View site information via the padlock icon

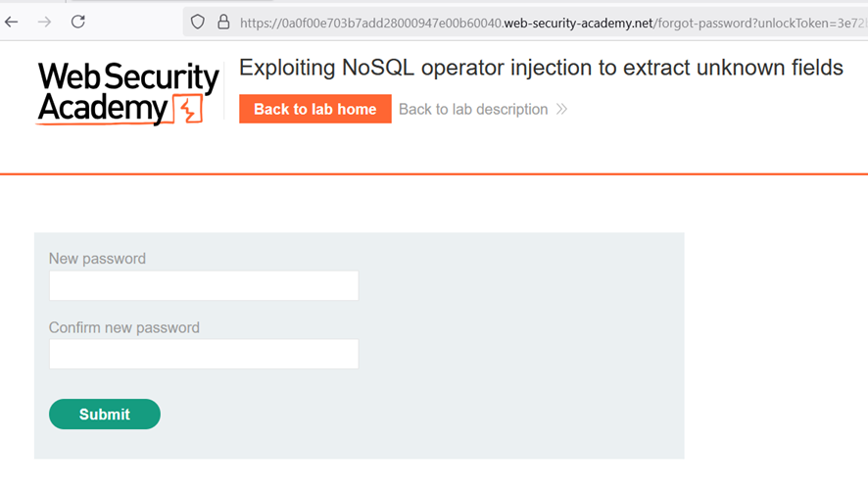(223, 23)
